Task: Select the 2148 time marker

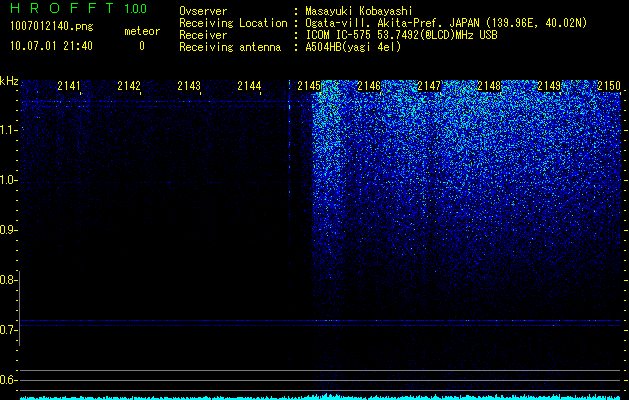Action: (489, 86)
